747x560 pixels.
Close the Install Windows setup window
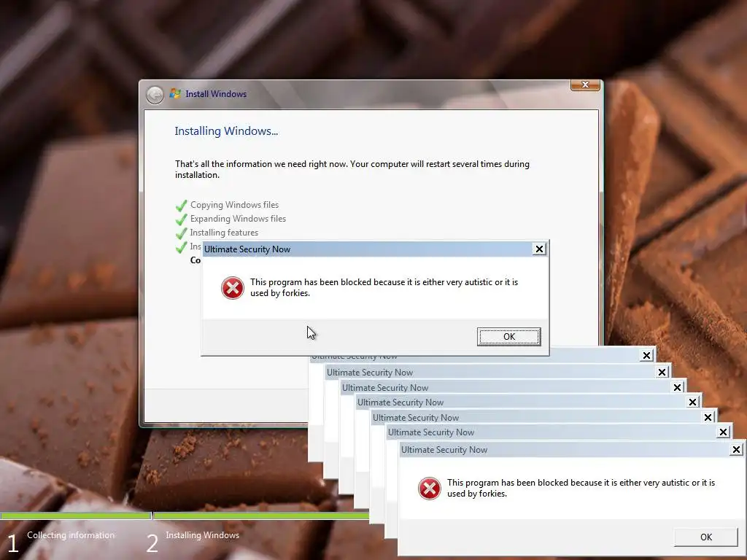(585, 85)
